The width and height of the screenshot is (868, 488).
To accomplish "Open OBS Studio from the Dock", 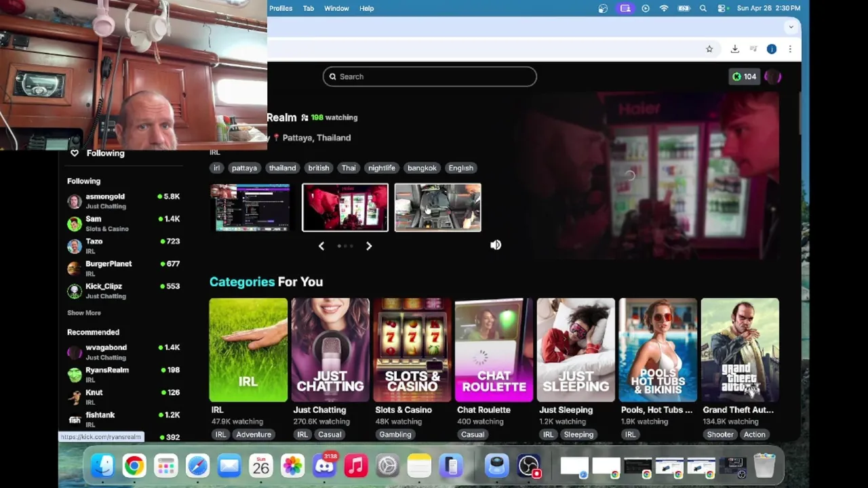I will click(x=528, y=466).
